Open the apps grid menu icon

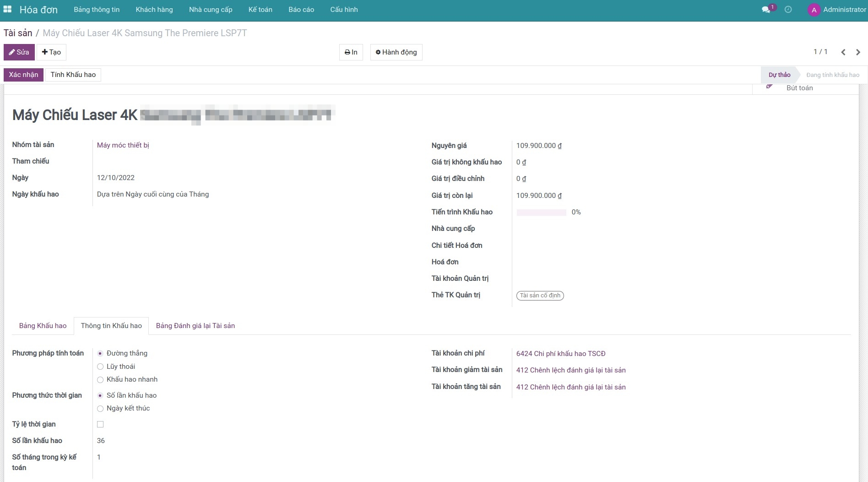coord(7,9)
